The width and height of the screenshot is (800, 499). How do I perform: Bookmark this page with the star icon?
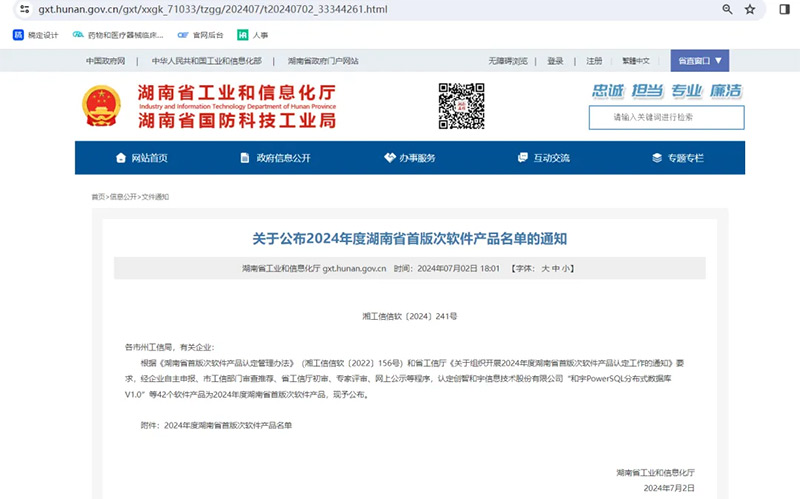[x=750, y=9]
